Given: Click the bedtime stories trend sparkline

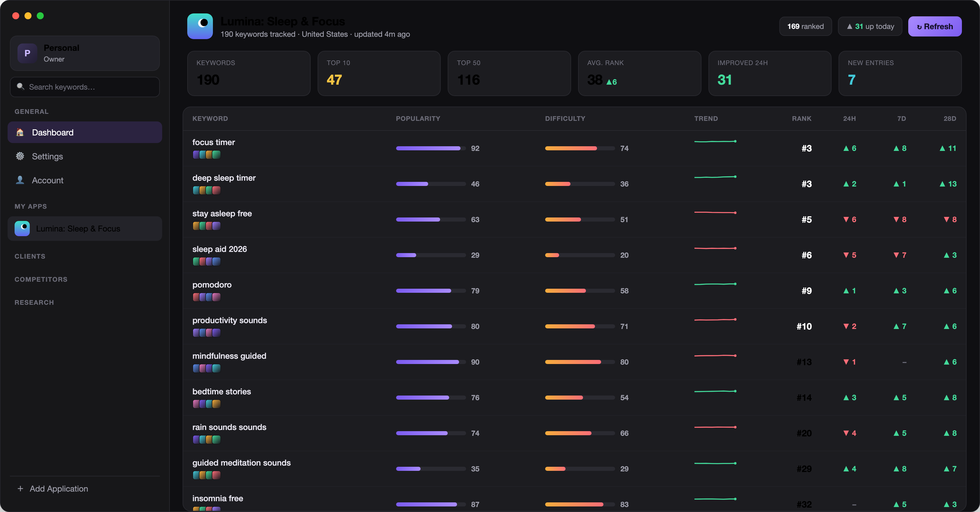Looking at the screenshot, I should (715, 391).
